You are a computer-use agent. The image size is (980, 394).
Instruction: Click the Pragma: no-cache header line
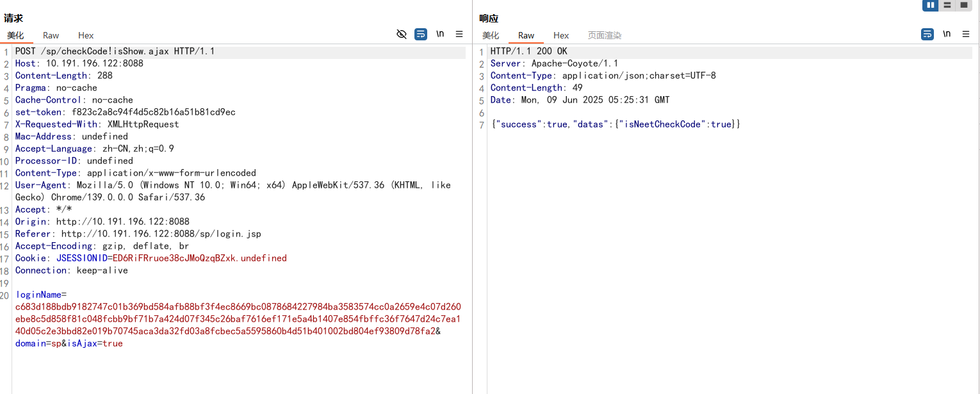pyautogui.click(x=56, y=88)
